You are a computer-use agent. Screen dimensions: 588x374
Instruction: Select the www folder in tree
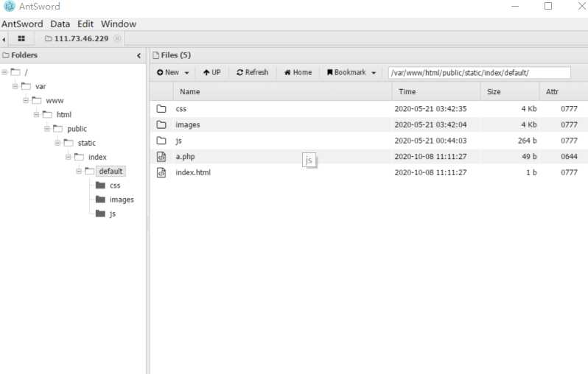click(55, 101)
